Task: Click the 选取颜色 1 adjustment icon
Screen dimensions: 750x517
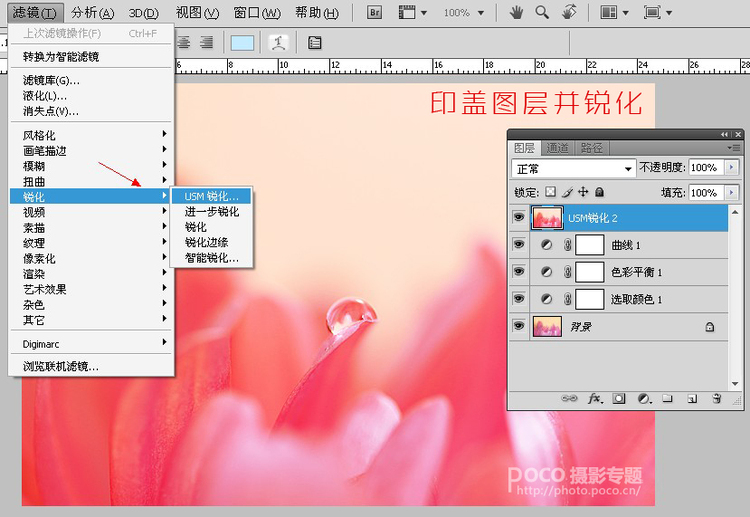Action: 546,299
